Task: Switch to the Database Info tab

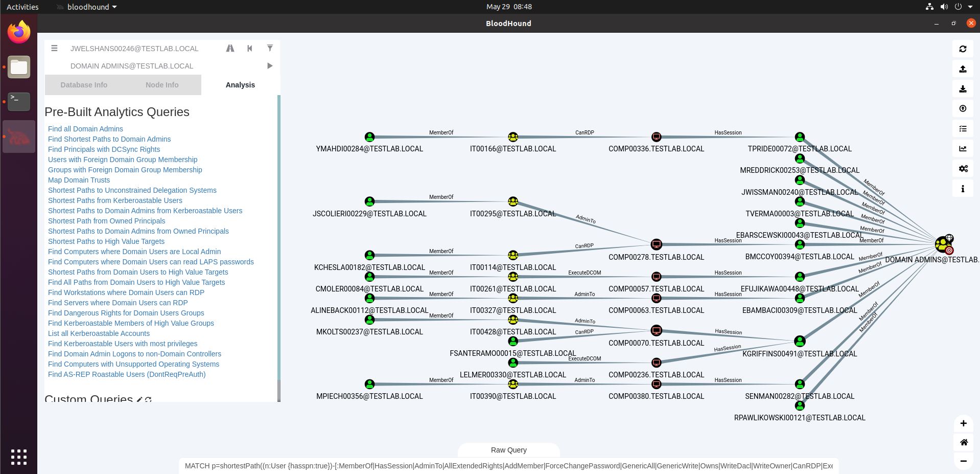Action: 84,85
